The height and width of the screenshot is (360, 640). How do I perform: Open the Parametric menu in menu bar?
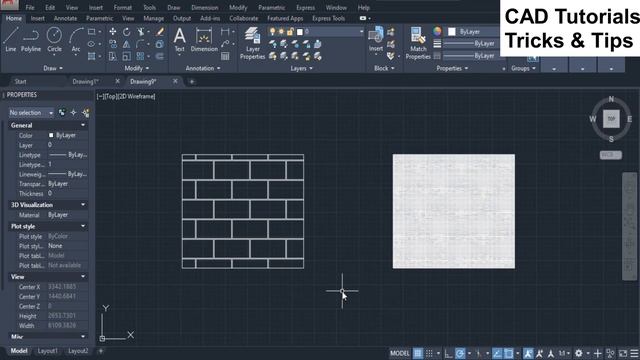[271, 7]
